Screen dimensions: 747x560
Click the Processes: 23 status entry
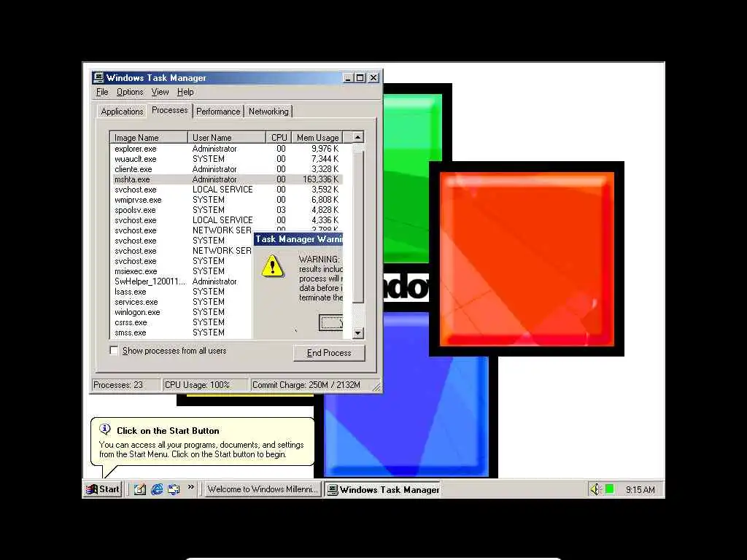pyautogui.click(x=125, y=385)
